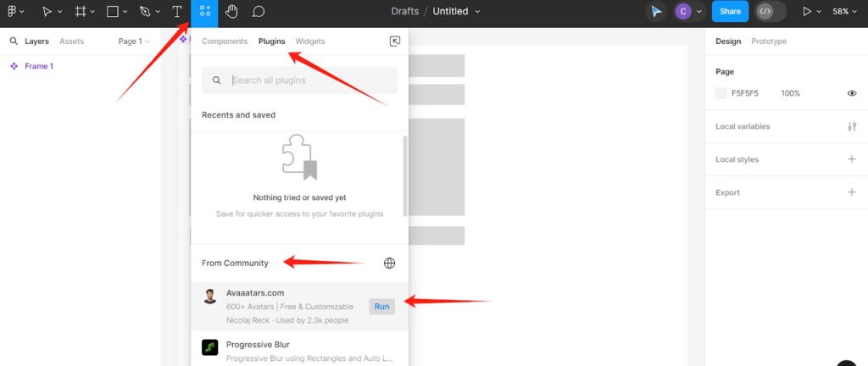Click the purple C user avatar

click(x=683, y=12)
